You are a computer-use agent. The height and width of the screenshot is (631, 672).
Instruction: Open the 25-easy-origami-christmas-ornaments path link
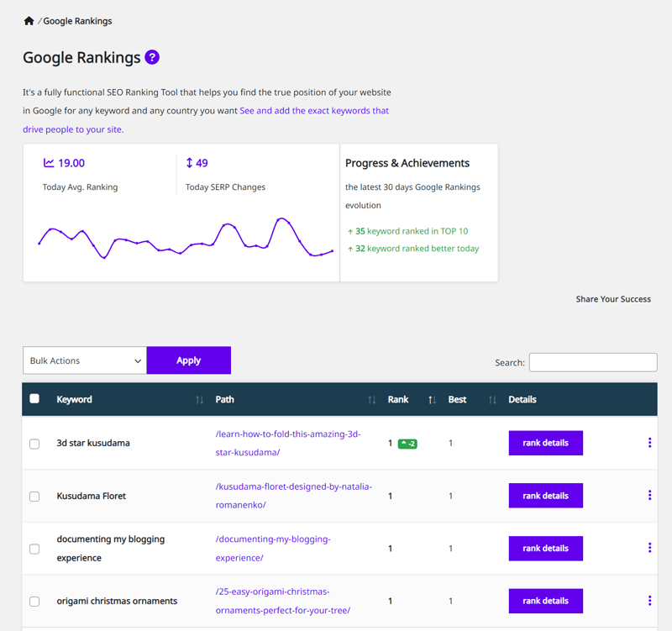283,601
